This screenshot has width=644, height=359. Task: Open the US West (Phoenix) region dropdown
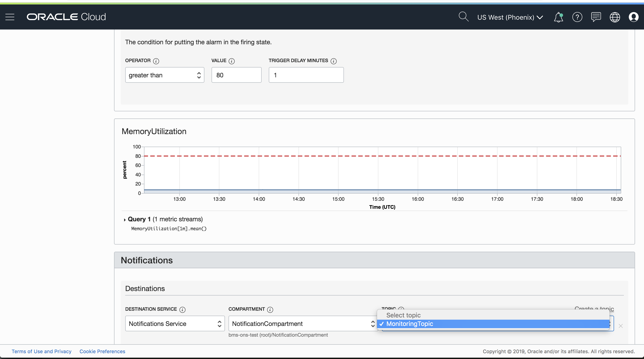(510, 17)
